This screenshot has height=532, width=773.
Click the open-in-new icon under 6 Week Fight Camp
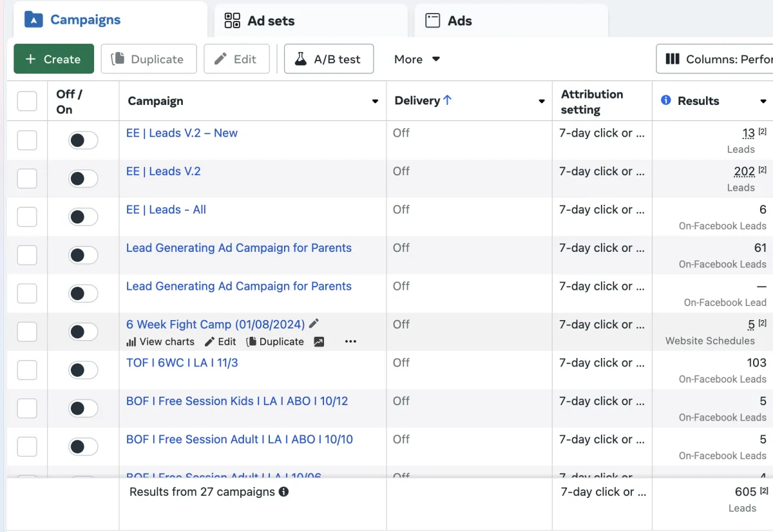pyautogui.click(x=319, y=342)
